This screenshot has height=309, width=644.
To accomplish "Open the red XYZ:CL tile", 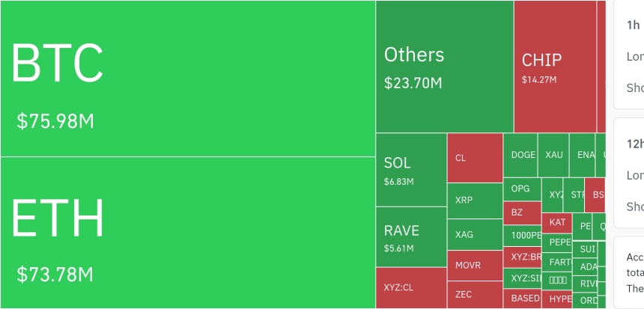I will (411, 287).
